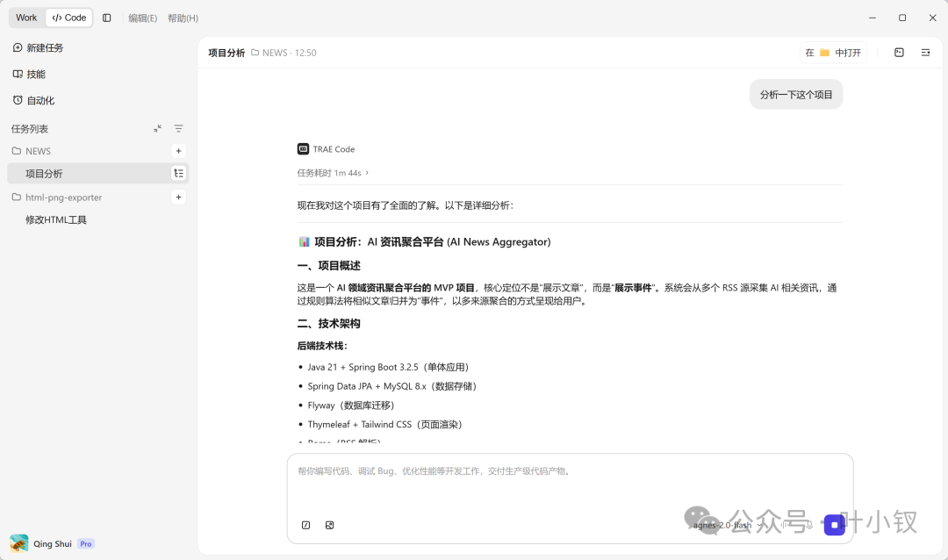This screenshot has width=948, height=560.
Task: Click the slash command icon in input box
Action: click(306, 525)
